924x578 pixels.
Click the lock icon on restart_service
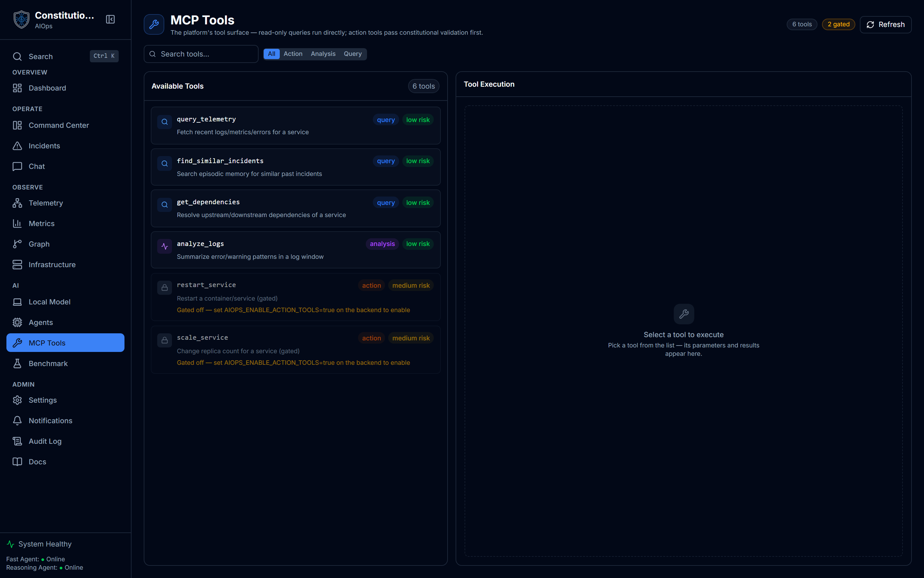pos(165,287)
